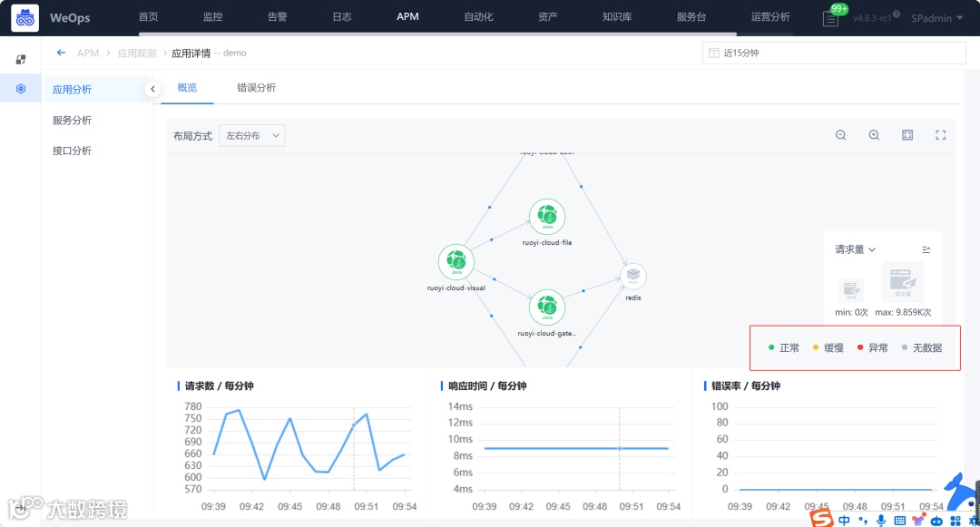Toggle the legend panel collapse icon
980x527 pixels.
point(926,249)
